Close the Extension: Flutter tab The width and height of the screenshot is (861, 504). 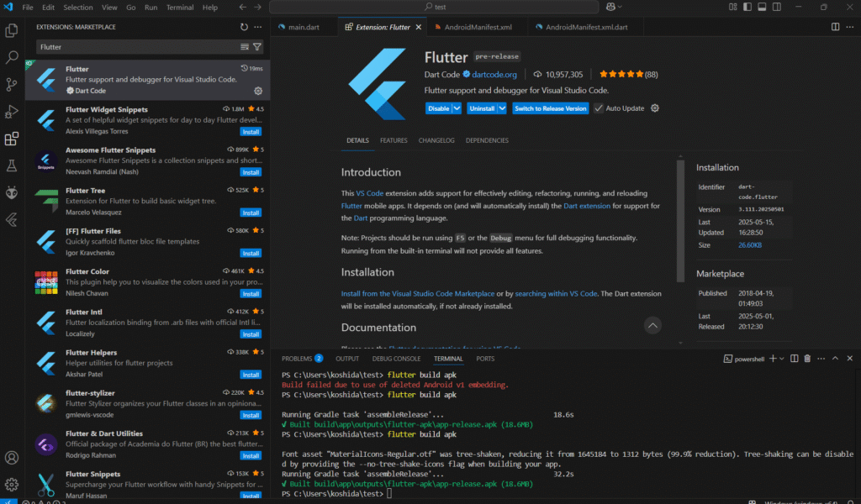(x=419, y=27)
